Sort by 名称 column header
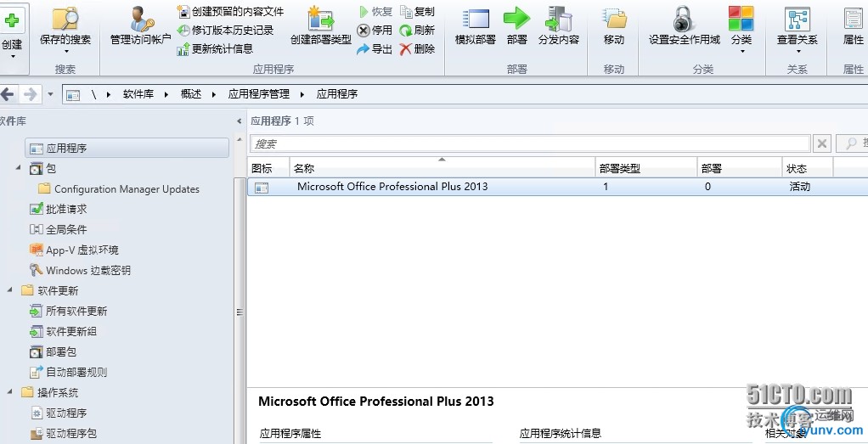This screenshot has width=868, height=444. click(442, 168)
